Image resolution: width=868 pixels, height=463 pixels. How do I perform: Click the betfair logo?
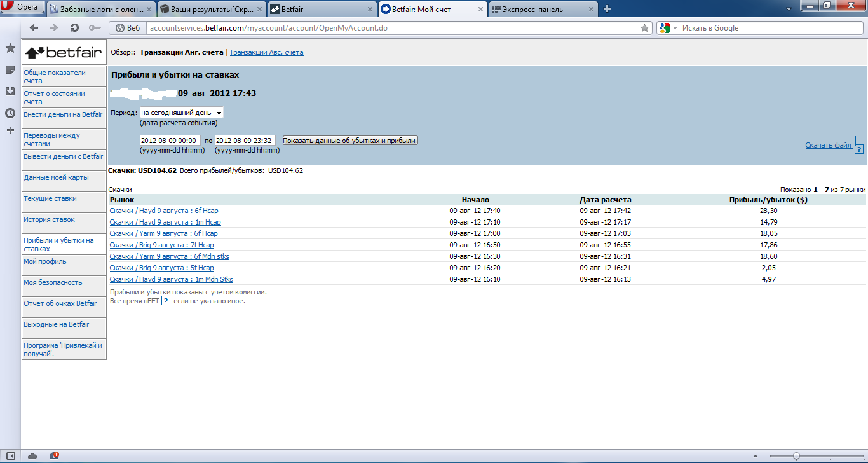click(x=64, y=52)
